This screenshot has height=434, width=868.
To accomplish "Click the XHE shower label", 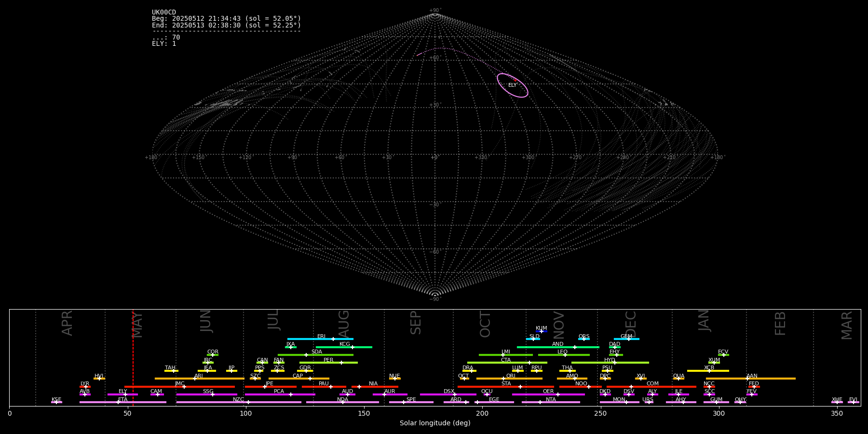I will (x=837, y=400).
